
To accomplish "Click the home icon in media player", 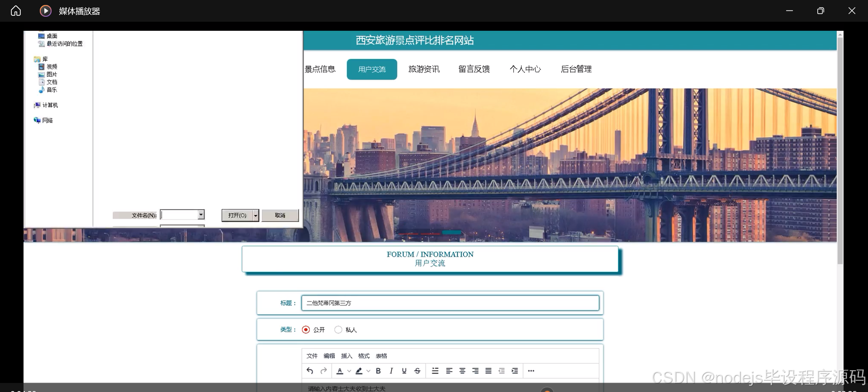I will [16, 11].
